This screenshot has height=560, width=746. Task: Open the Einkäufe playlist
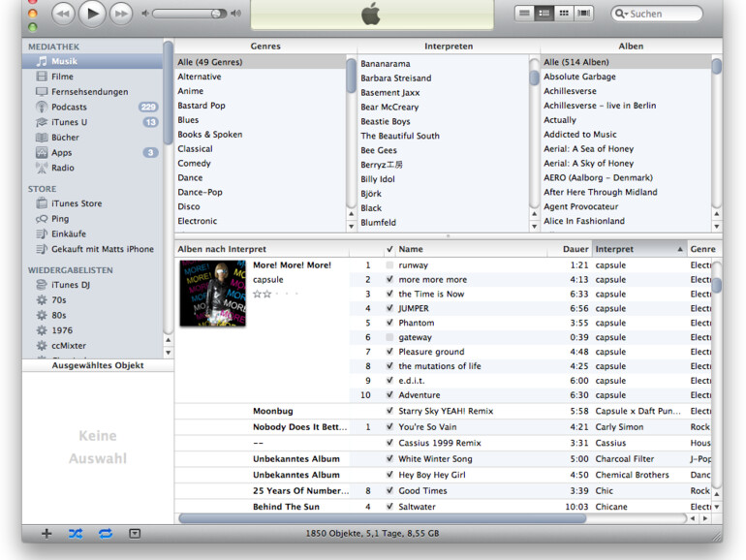pyautogui.click(x=93, y=234)
